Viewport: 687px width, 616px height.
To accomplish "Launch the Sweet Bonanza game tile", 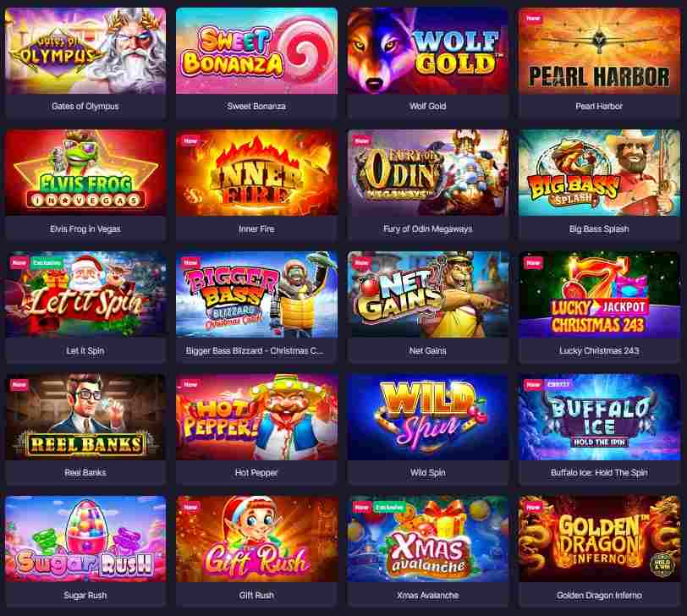I will pyautogui.click(x=256, y=51).
